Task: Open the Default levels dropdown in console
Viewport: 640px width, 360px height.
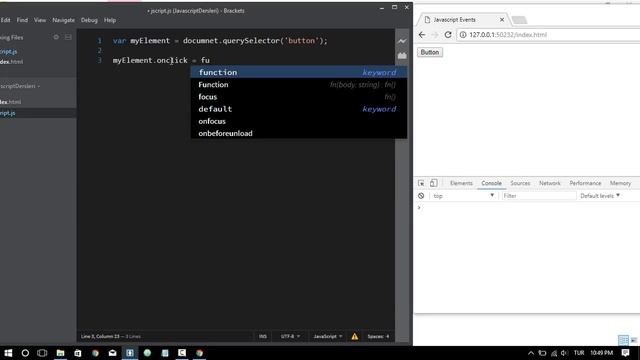Action: [x=600, y=196]
